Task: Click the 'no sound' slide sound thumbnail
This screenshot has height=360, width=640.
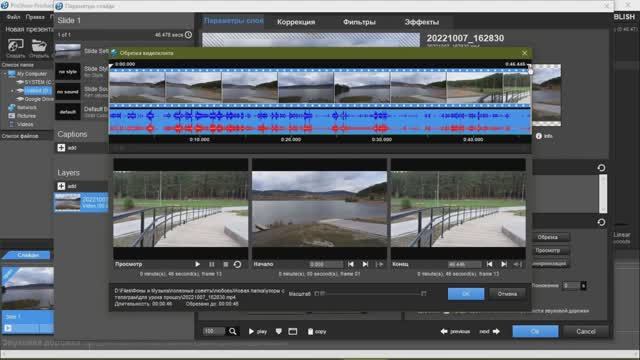Action: [68, 92]
